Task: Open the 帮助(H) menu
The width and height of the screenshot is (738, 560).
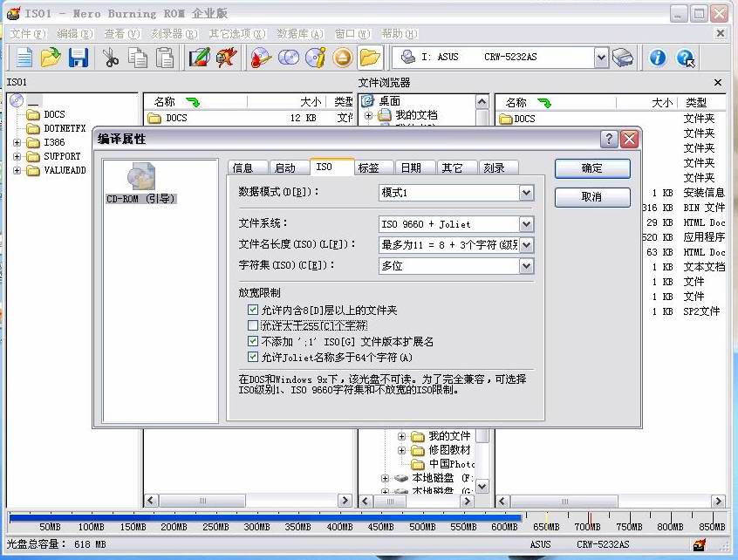Action: 400,34
